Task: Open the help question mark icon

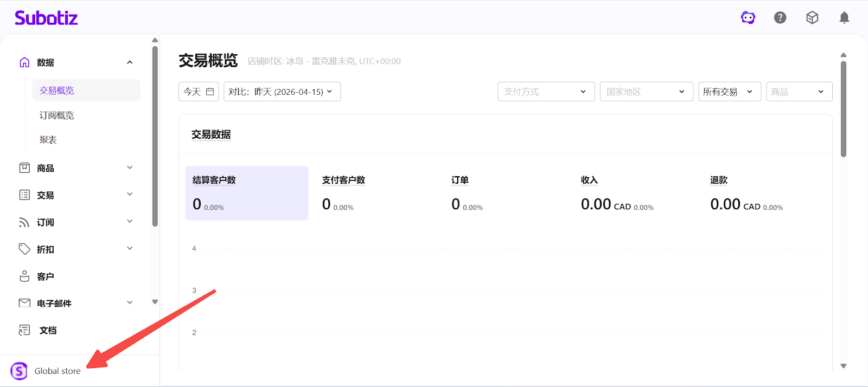Action: (x=780, y=18)
